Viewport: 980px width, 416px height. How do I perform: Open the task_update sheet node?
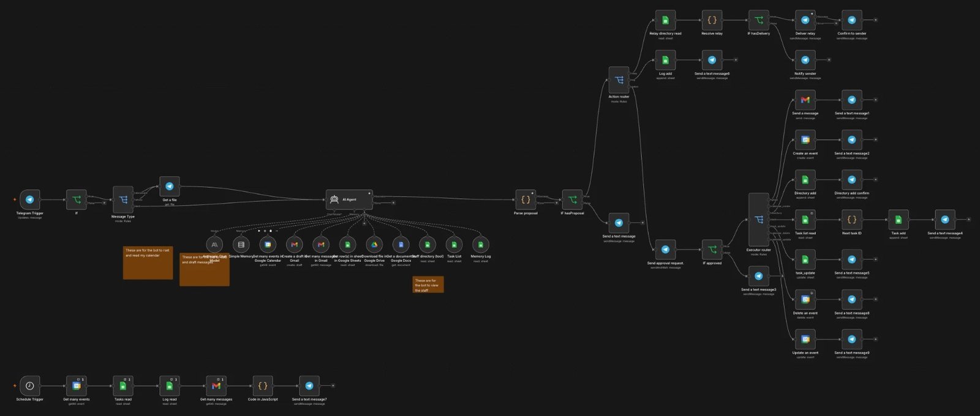pyautogui.click(x=805, y=259)
